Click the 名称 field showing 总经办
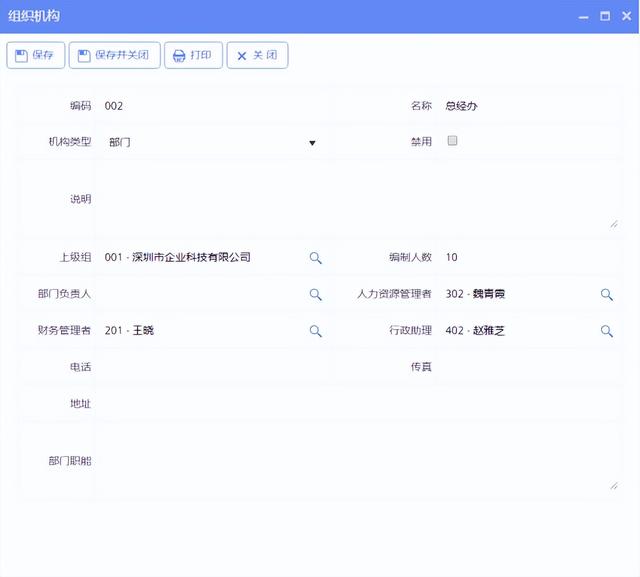The width and height of the screenshot is (640, 577). pyautogui.click(x=529, y=106)
